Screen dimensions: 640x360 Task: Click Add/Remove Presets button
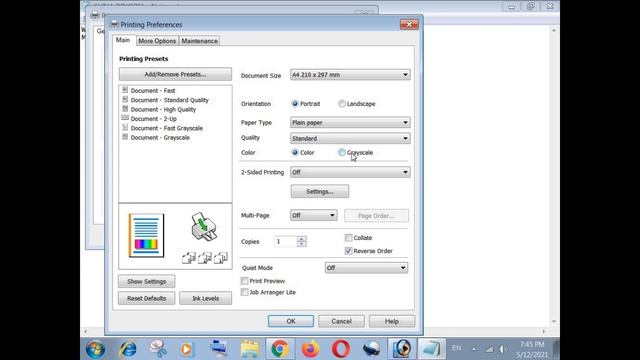pyautogui.click(x=175, y=74)
